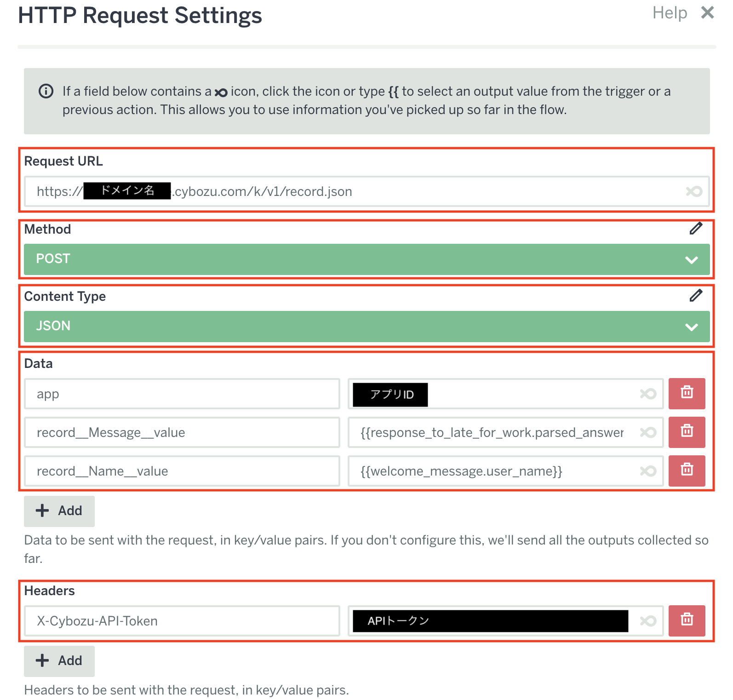Open the Method dropdown showing POST
Image resolution: width=733 pixels, height=700 pixels.
tap(366, 259)
